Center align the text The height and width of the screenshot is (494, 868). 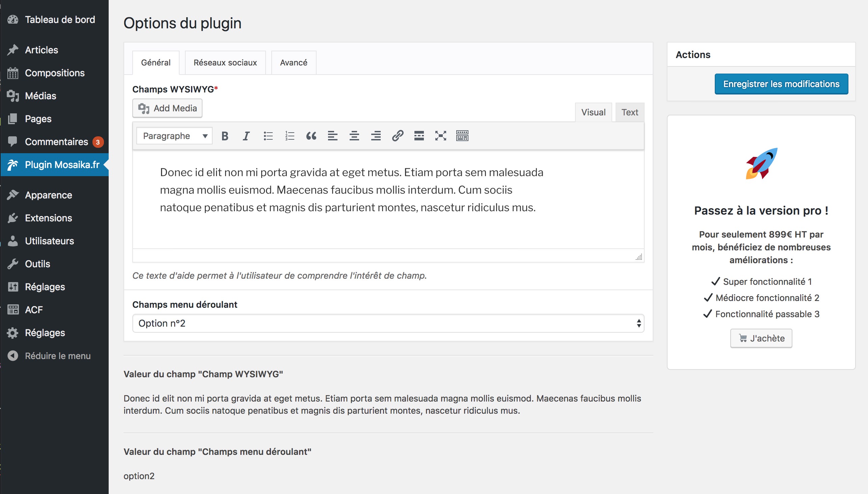[354, 136]
